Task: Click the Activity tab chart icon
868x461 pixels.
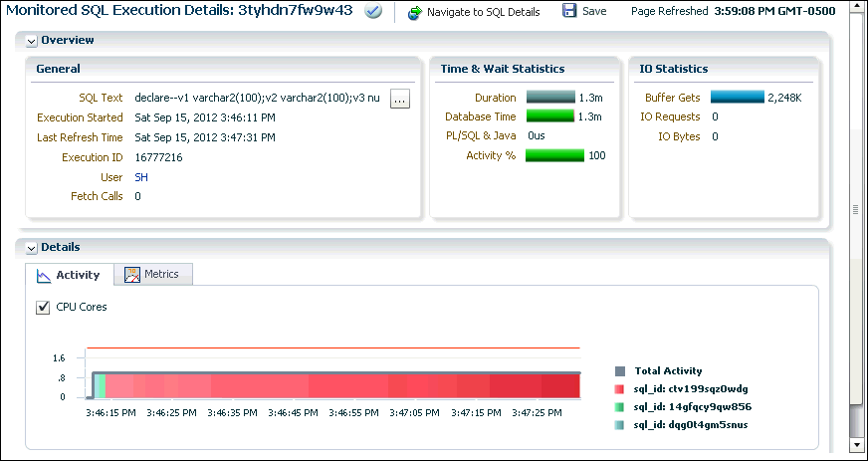Action: (43, 275)
